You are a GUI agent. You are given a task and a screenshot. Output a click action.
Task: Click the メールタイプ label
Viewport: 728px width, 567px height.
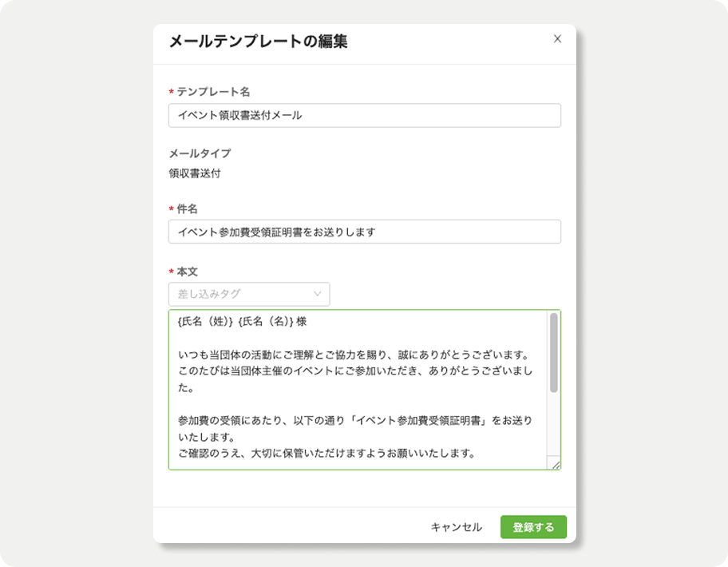[200, 153]
